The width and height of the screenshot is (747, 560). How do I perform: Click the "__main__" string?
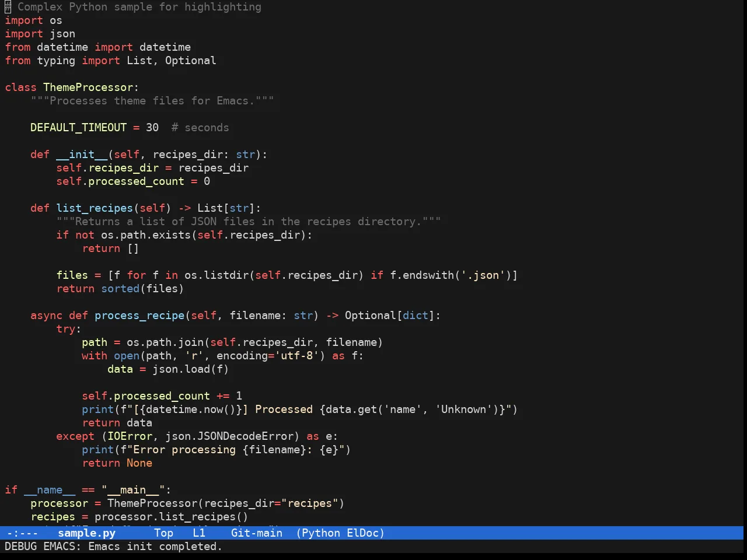point(133,490)
